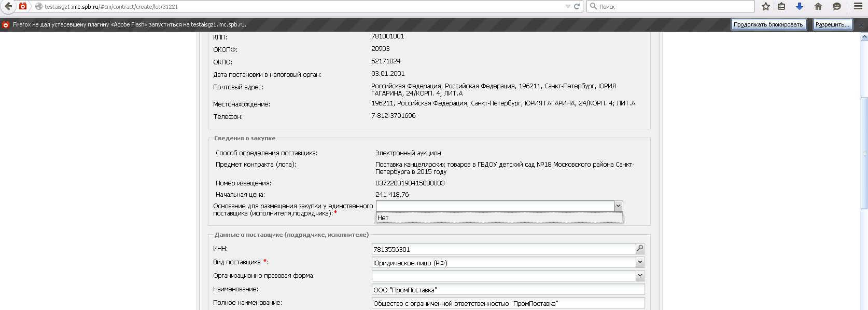Toggle the 'Основание для размещения закупки' dropdown arrow
The width and height of the screenshot is (868, 310).
(618, 206)
